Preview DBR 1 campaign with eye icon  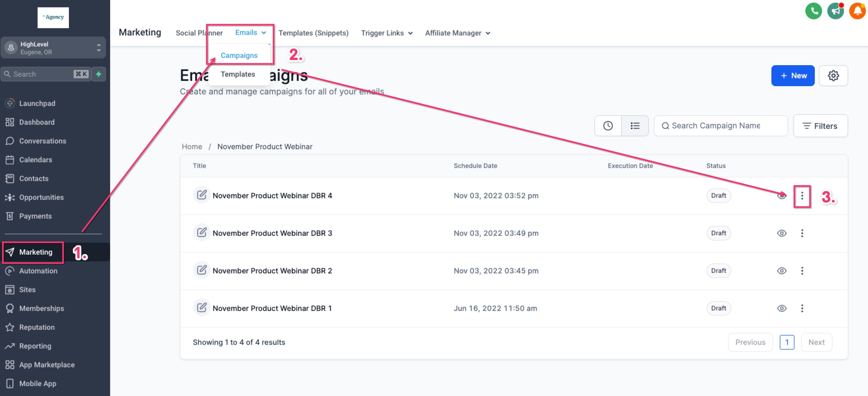tap(781, 308)
